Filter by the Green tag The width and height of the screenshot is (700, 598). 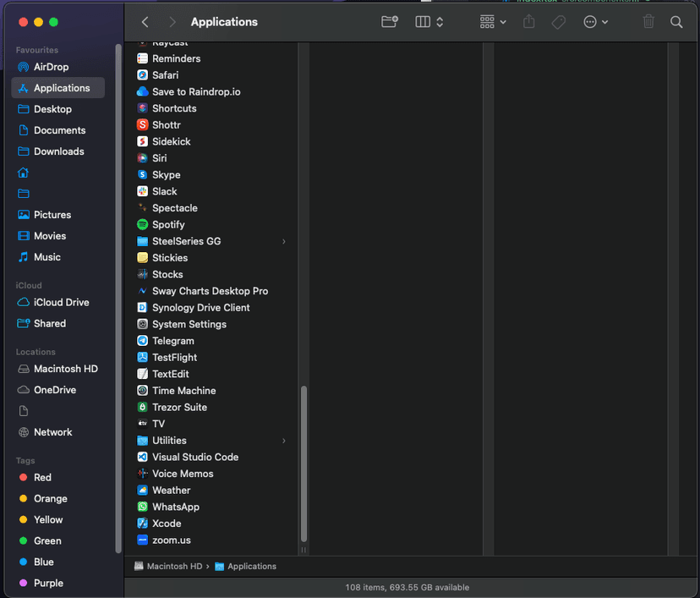58,540
